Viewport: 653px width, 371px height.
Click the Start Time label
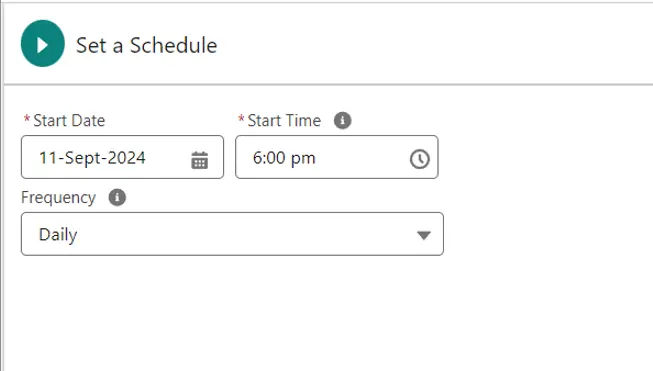point(284,121)
